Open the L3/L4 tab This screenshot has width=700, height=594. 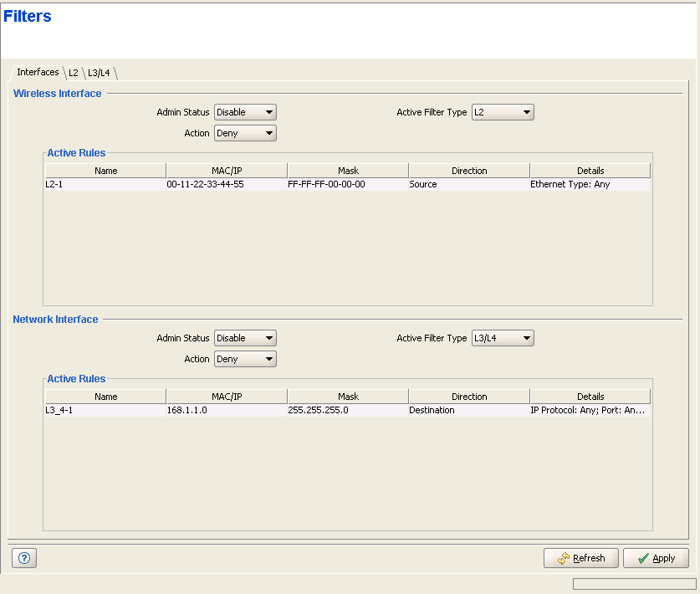(x=100, y=73)
